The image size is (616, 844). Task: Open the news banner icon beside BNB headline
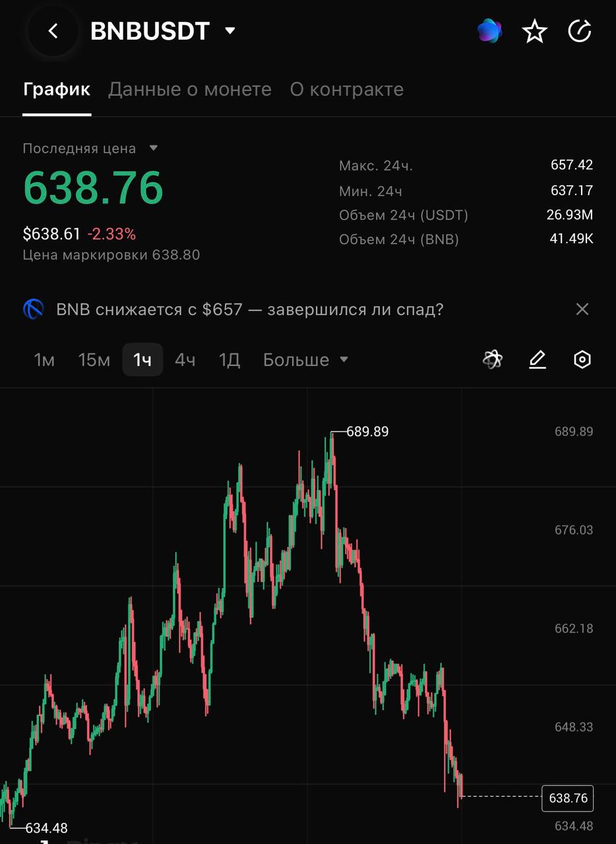(33, 309)
